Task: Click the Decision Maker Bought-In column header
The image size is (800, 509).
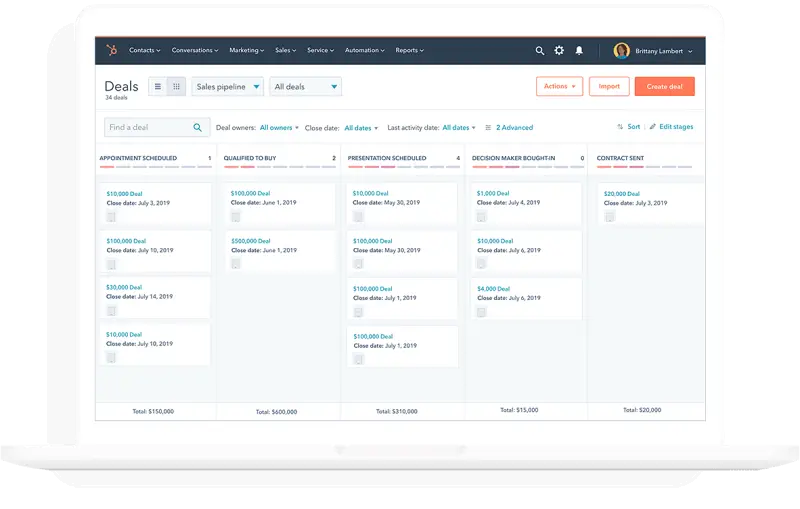Action: coord(513,158)
